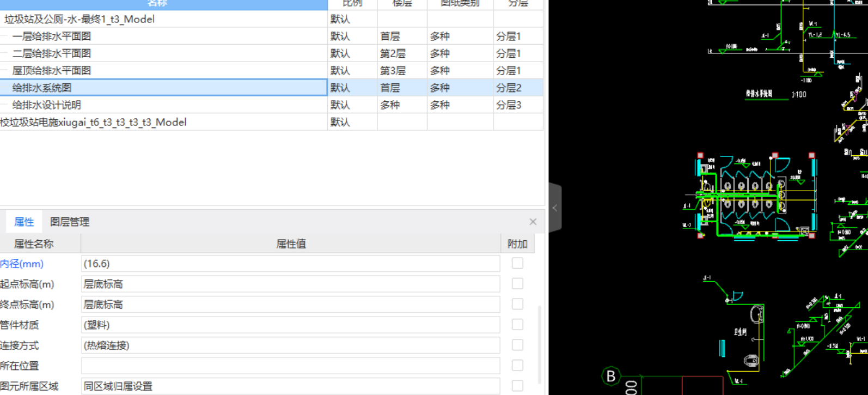Click the 内径(mm) value field showing (16.6)
This screenshot has height=395, width=868.
[x=291, y=264]
